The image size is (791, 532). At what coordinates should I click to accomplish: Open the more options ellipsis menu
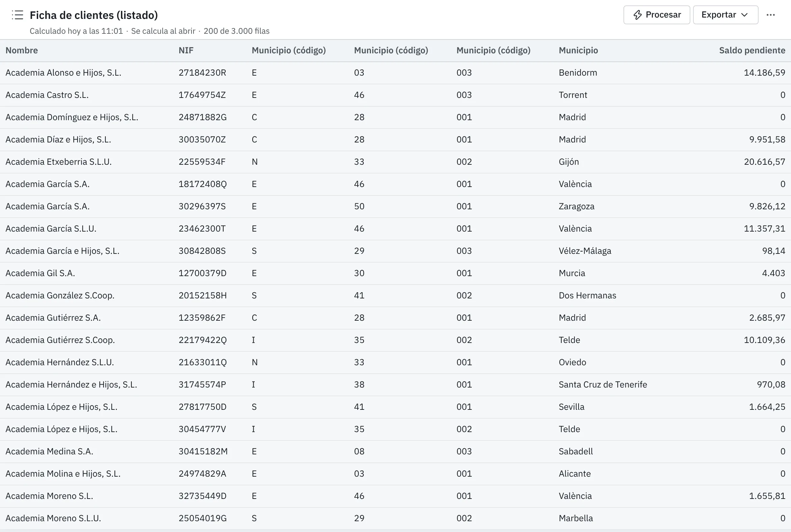(771, 15)
